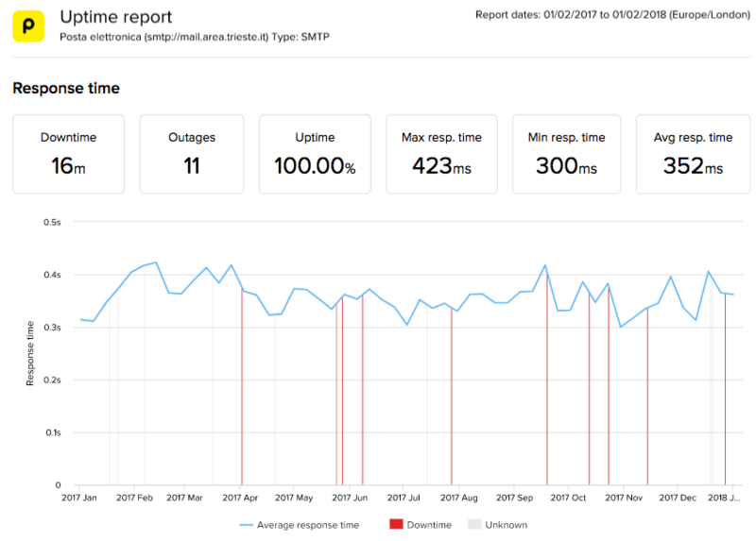Click the red downtime marker before 2017 Apr
The height and width of the screenshot is (541, 756).
242,397
